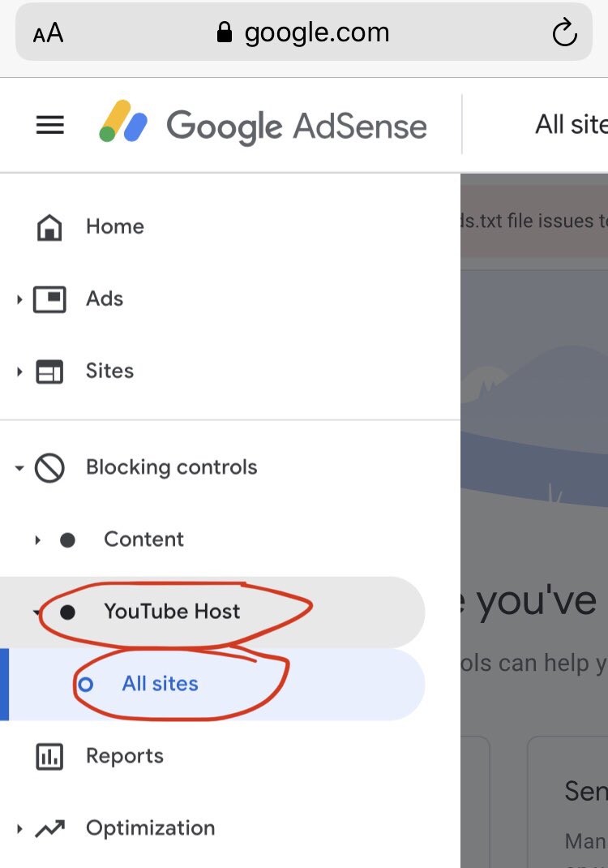Open the Reports menu label

(x=125, y=755)
